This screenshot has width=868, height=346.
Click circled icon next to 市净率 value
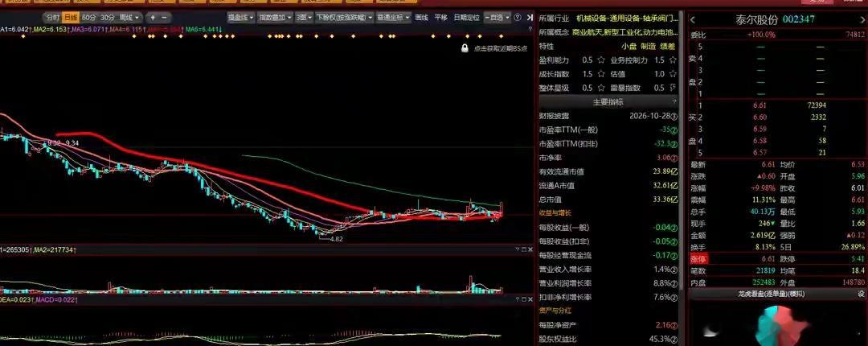tap(674, 158)
